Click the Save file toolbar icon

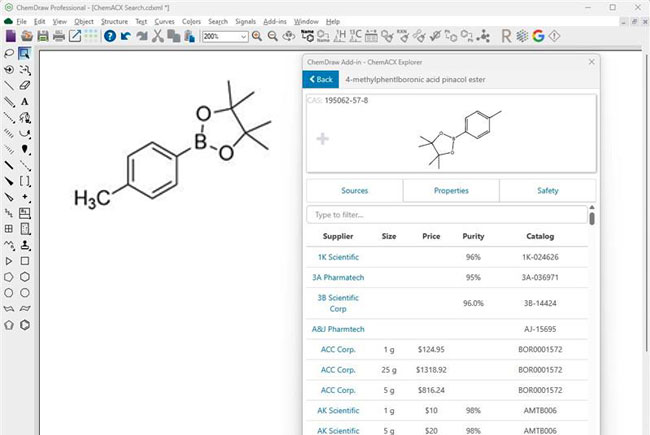42,36
